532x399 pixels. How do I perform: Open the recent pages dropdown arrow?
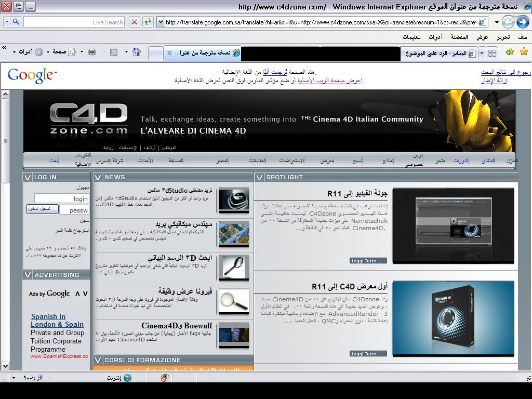click(497, 22)
